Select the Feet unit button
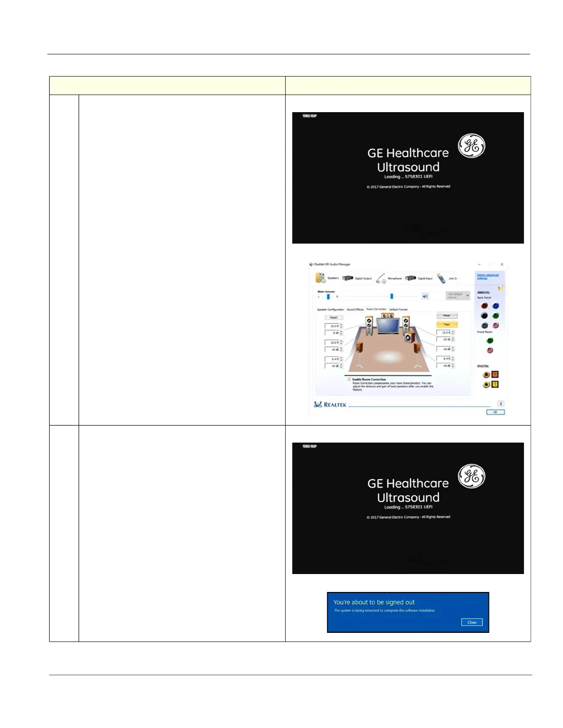The image size is (563, 728). pyautogui.click(x=447, y=324)
